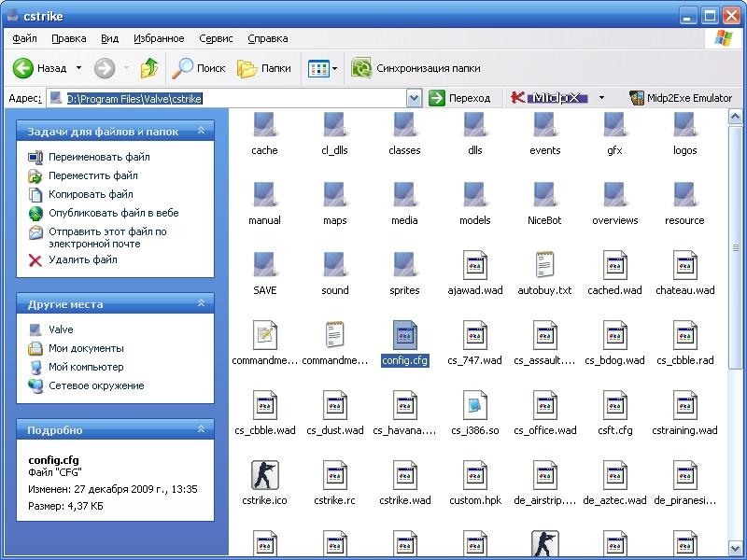Select the models folder
The image size is (747, 560).
pyautogui.click(x=475, y=203)
